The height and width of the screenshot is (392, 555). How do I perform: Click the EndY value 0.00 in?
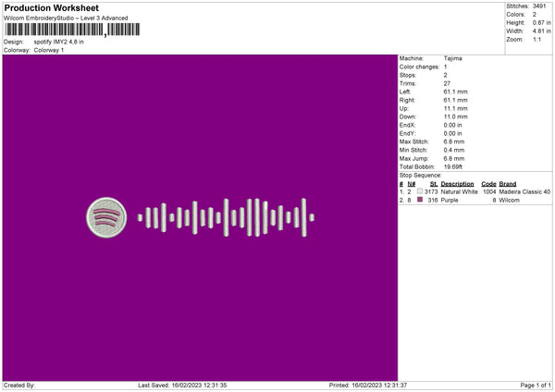(x=452, y=134)
